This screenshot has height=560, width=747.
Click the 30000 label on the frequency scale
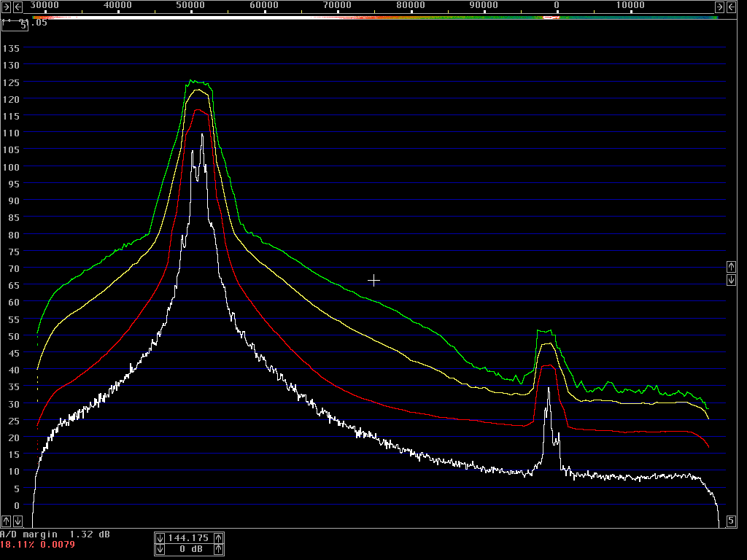click(44, 5)
